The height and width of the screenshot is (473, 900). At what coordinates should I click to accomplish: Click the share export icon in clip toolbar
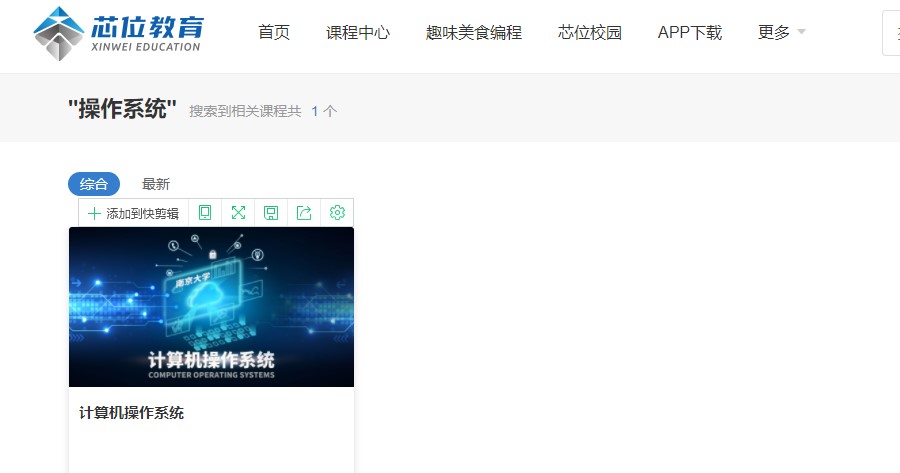[x=304, y=213]
